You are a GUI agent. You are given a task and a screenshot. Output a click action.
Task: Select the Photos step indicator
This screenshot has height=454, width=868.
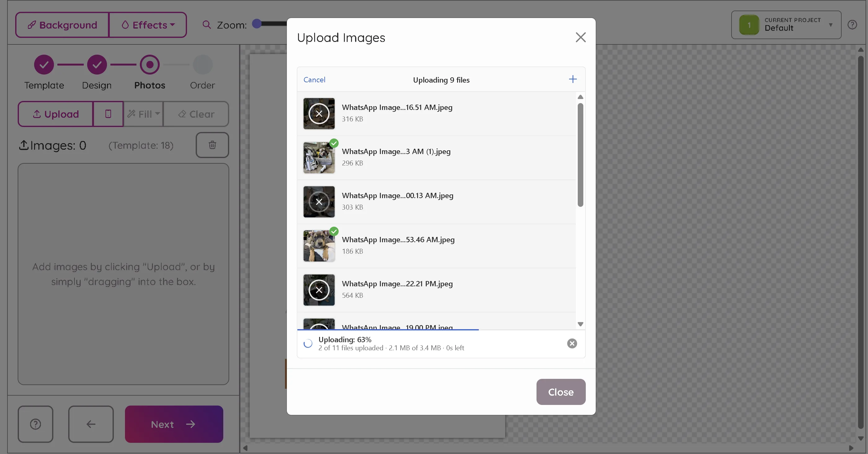click(x=149, y=65)
